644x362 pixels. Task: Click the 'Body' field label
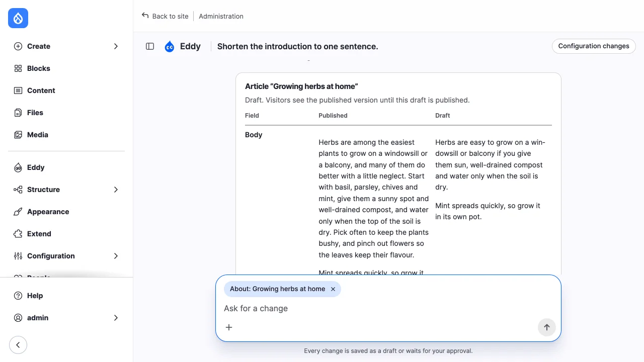pos(254,135)
